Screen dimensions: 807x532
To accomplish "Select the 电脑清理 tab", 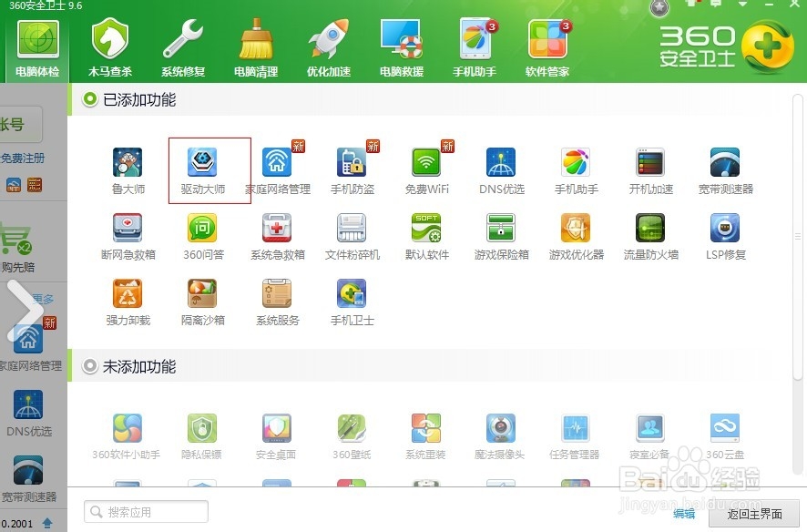I will pyautogui.click(x=256, y=49).
